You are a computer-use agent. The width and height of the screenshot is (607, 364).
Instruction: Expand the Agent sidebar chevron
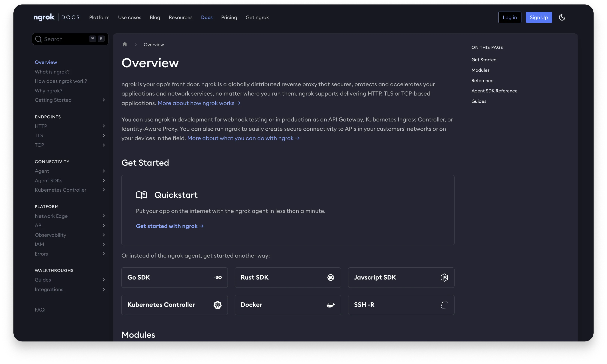pos(104,171)
